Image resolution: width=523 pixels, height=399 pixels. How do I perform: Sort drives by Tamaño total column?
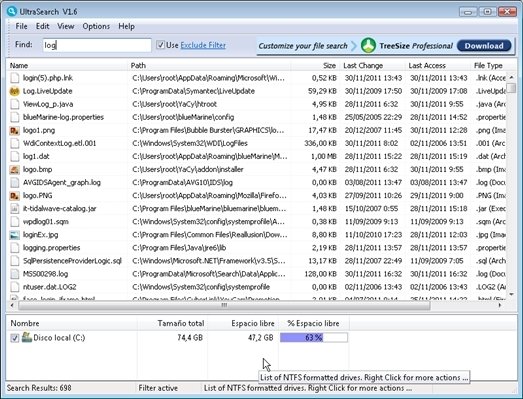pos(172,323)
